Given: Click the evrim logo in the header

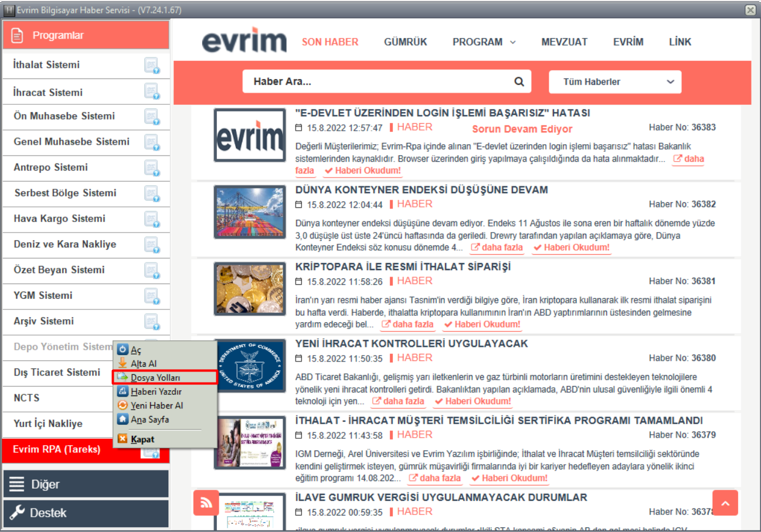Looking at the screenshot, I should coord(244,40).
